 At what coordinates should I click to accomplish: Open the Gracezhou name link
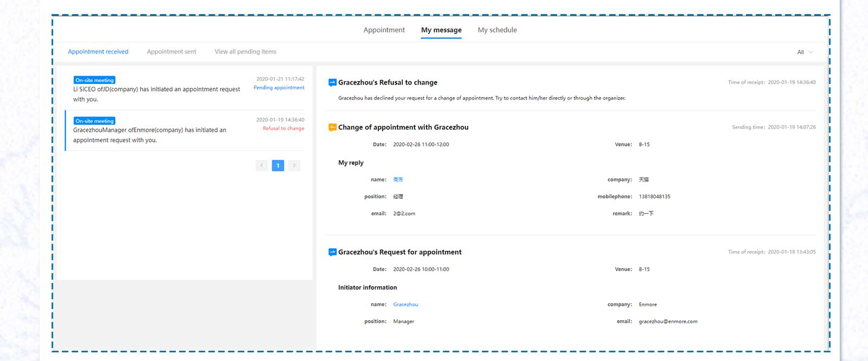(406, 305)
